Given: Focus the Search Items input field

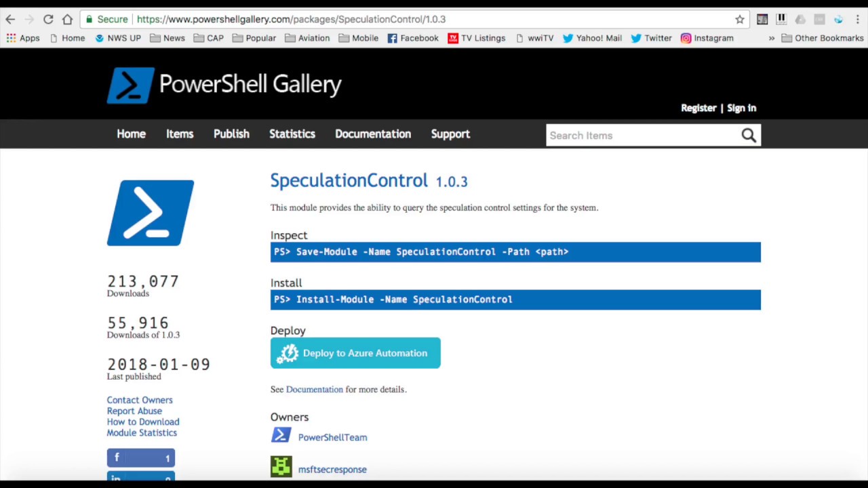Looking at the screenshot, I should [642, 136].
